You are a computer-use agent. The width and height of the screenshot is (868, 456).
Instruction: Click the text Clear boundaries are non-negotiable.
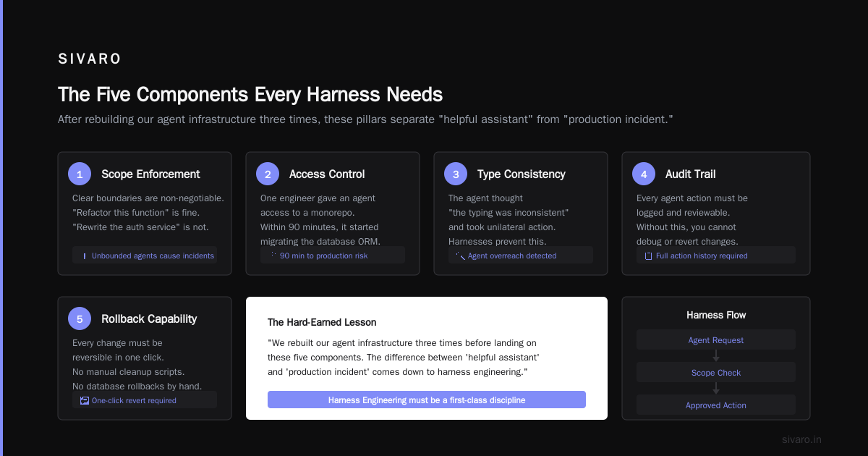point(148,198)
